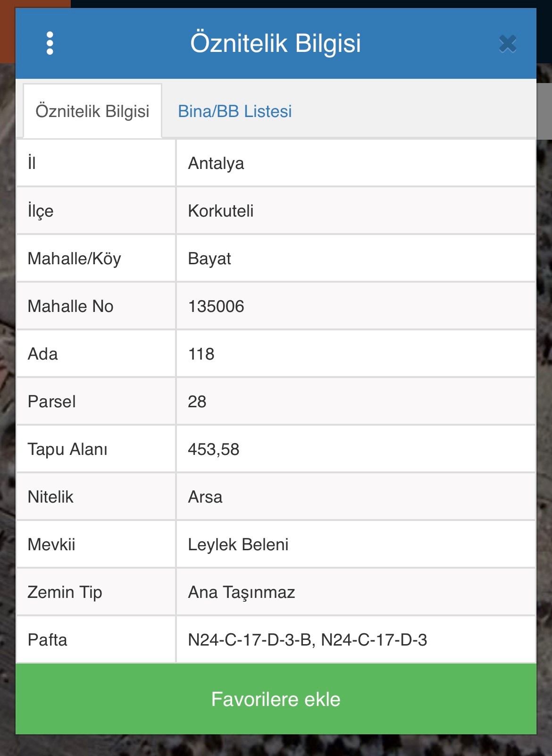Select the Bayat neighborhood value

click(209, 259)
